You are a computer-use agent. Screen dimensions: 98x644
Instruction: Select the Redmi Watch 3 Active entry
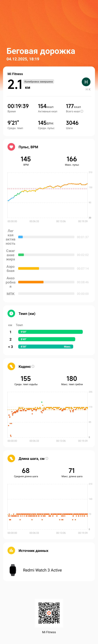tap(49, 570)
